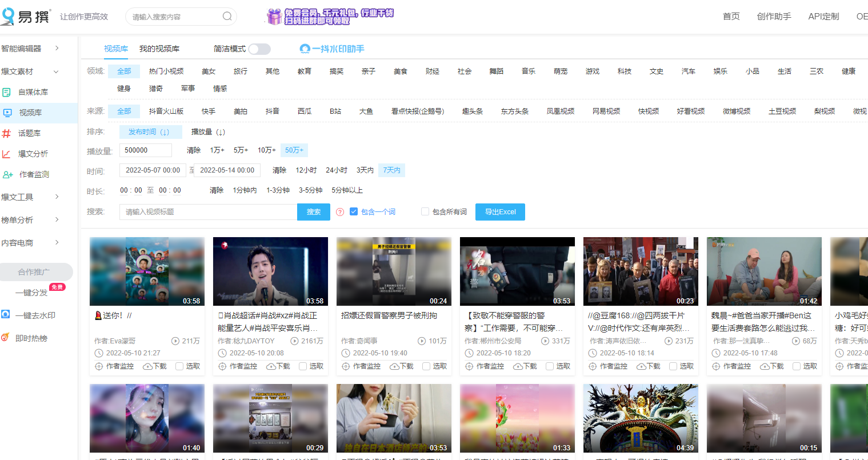This screenshot has height=460, width=868.
Task: Check 选取 box for 稔九DAYTOY video
Action: (x=303, y=366)
